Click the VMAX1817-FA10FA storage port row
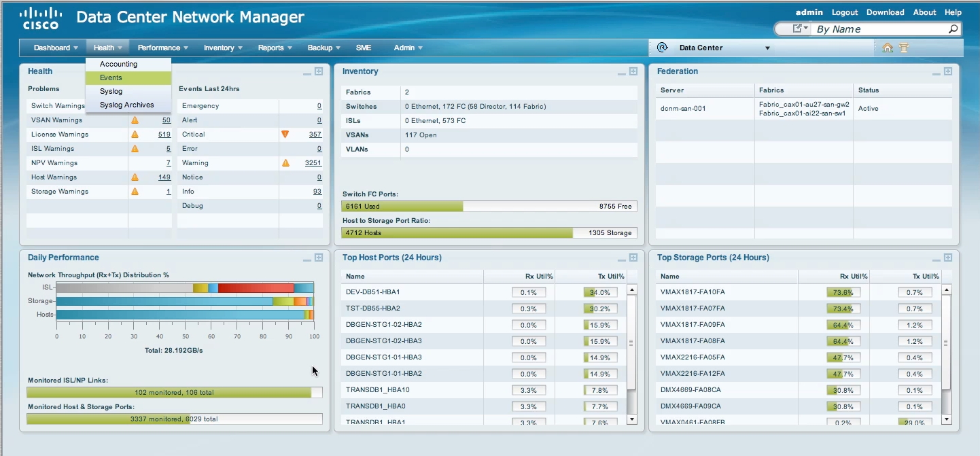The height and width of the screenshot is (456, 980). click(x=800, y=292)
